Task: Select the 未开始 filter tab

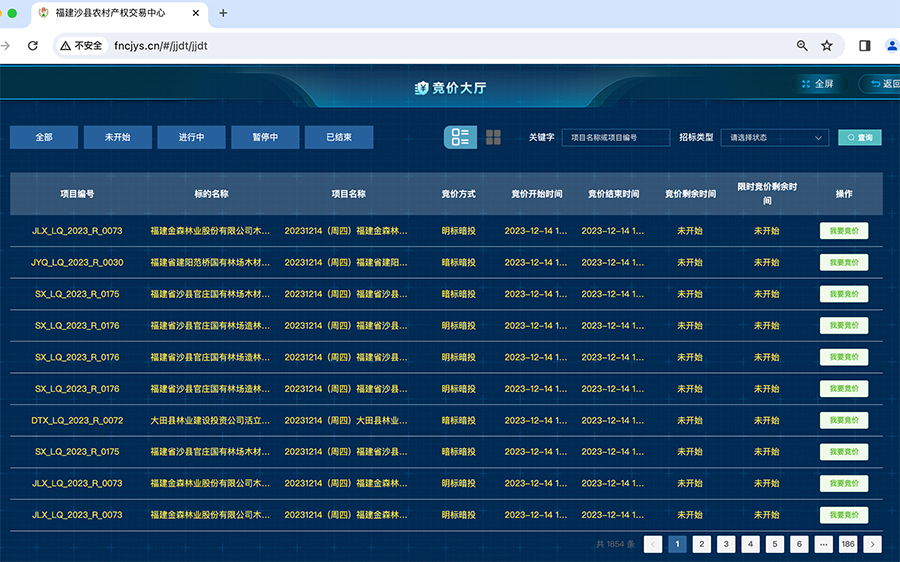Action: [117, 137]
